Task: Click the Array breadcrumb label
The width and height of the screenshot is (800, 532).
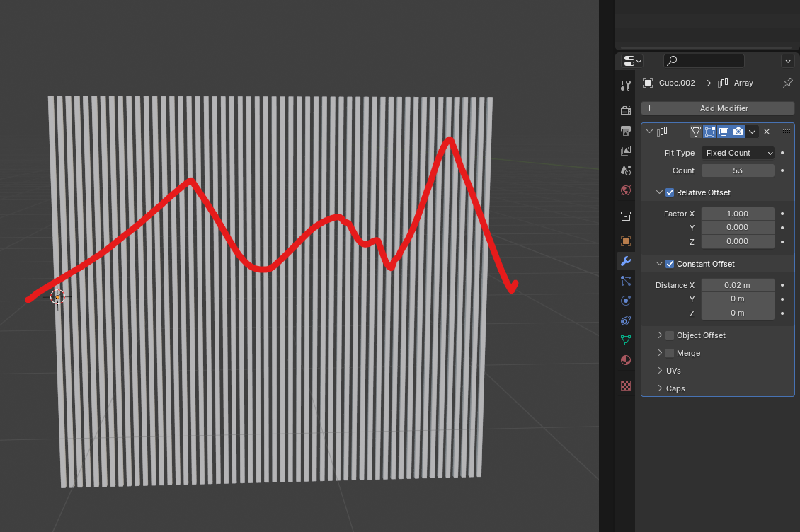Action: point(743,83)
